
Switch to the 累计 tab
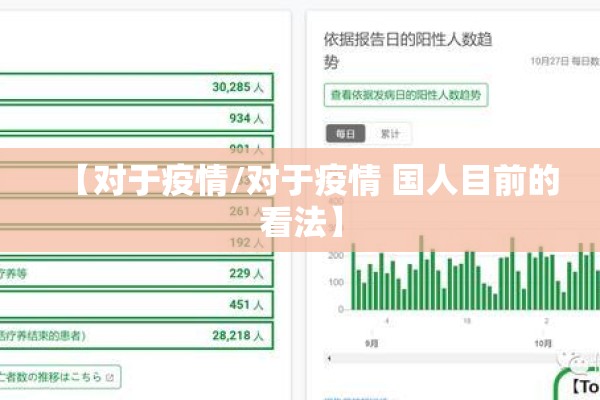(390, 134)
